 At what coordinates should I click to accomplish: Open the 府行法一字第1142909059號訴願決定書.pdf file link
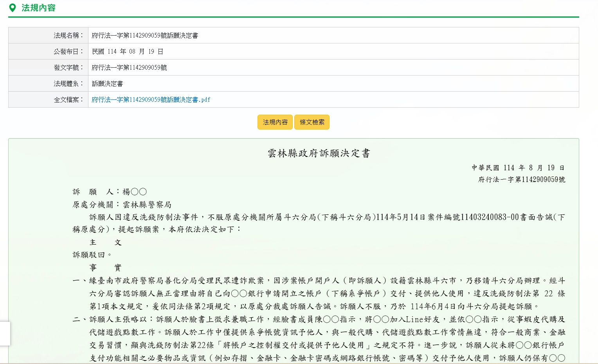[150, 100]
